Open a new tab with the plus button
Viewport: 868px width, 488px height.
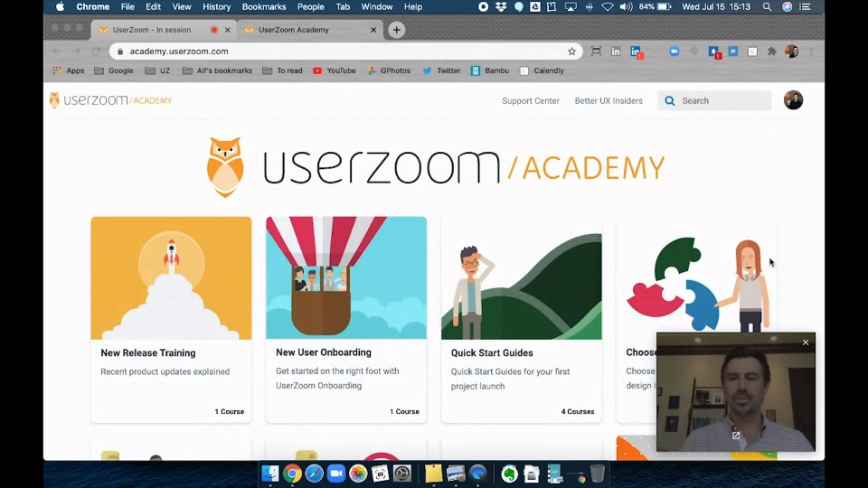[x=396, y=30]
